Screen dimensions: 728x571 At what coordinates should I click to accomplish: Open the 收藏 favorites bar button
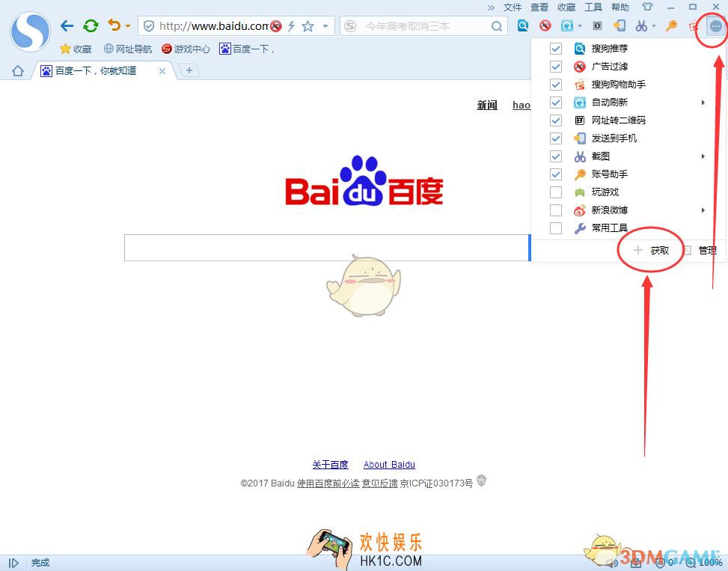click(x=76, y=49)
